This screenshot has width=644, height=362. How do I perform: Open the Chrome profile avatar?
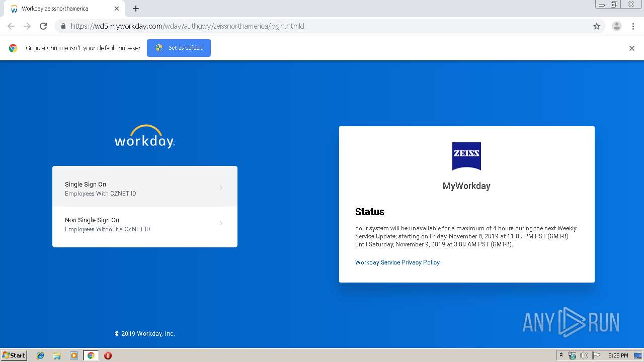pyautogui.click(x=617, y=26)
